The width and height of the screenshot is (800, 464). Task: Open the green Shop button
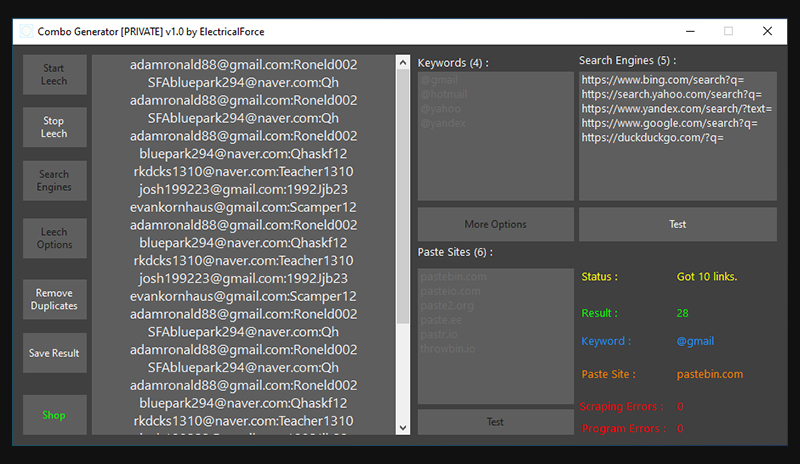click(x=55, y=415)
